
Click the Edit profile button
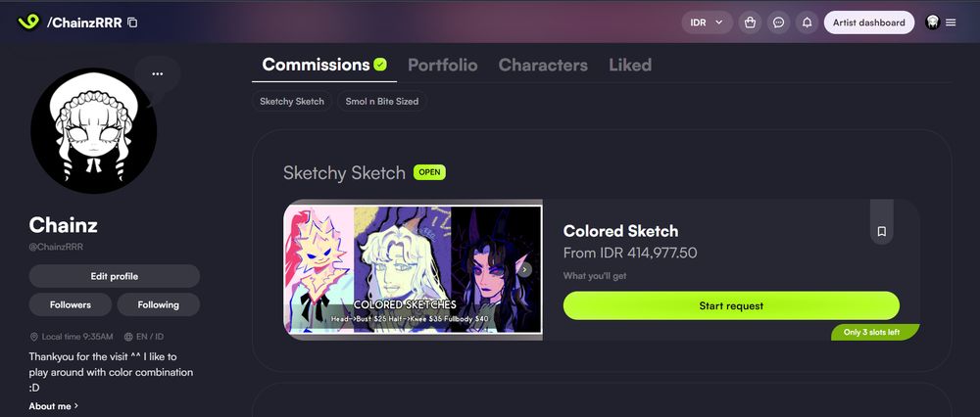(115, 276)
